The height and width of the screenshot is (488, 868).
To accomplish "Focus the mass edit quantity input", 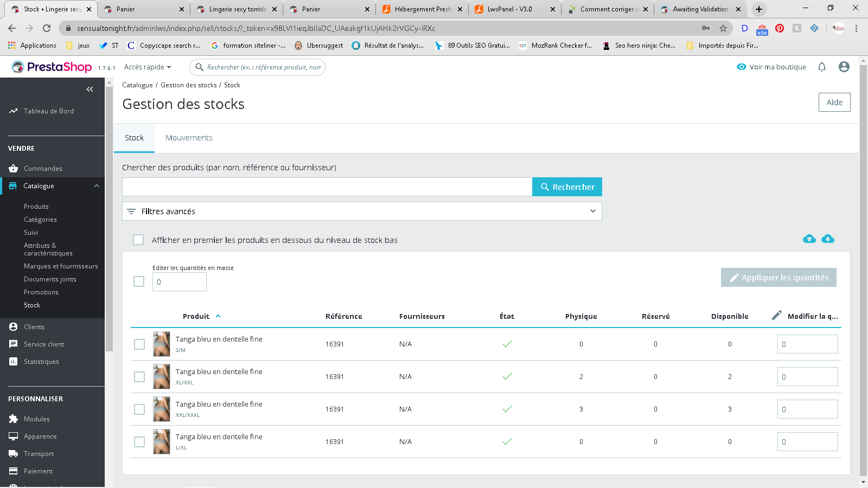I will [x=180, y=282].
